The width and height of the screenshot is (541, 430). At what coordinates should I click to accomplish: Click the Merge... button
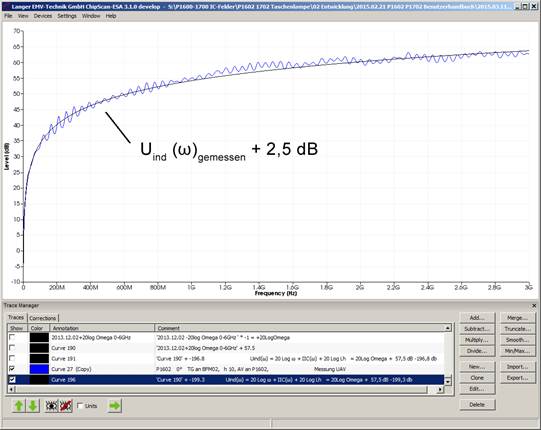pos(518,318)
